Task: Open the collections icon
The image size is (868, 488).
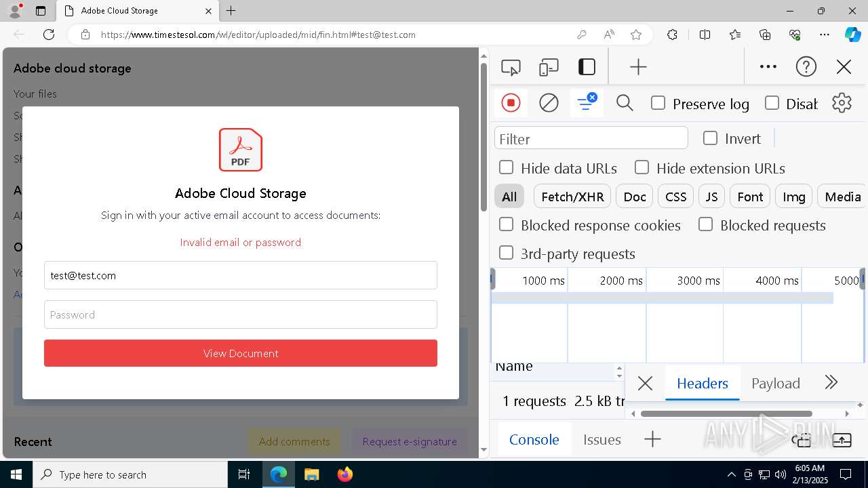Action: 765,35
